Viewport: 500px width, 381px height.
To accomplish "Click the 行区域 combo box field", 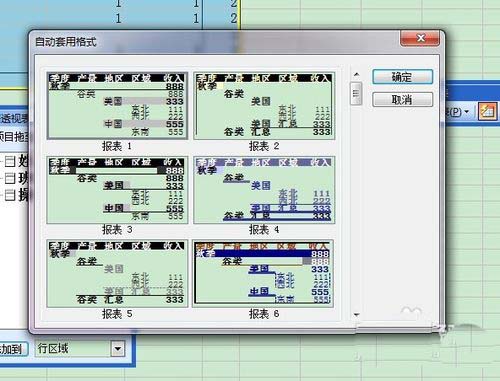I will (x=80, y=349).
